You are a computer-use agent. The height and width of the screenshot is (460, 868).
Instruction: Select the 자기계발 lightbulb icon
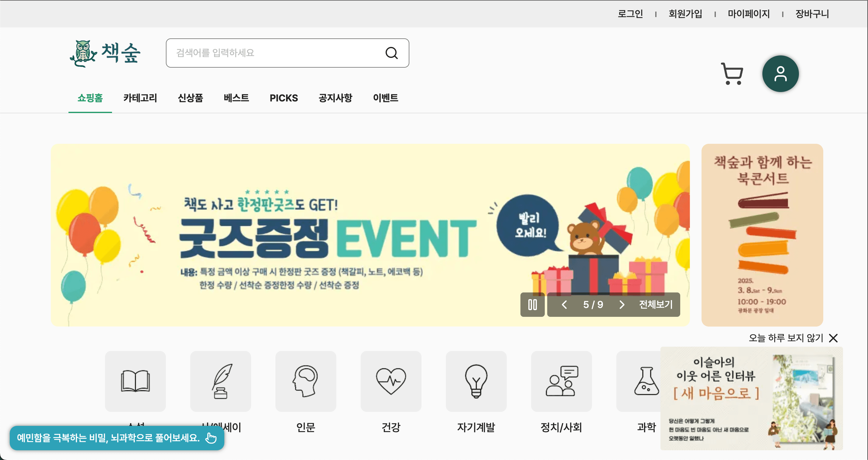(476, 381)
